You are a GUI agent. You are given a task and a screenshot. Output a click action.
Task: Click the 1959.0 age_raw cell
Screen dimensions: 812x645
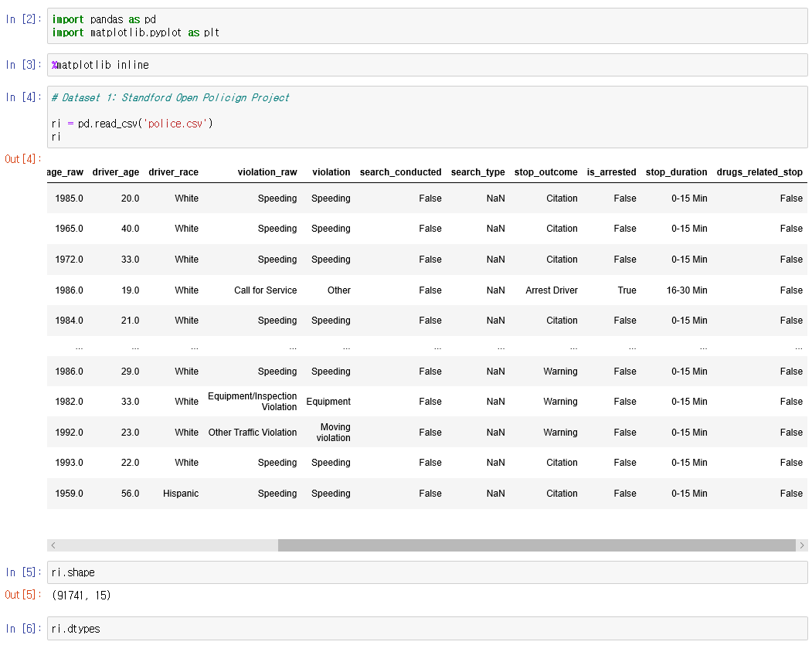click(69, 494)
